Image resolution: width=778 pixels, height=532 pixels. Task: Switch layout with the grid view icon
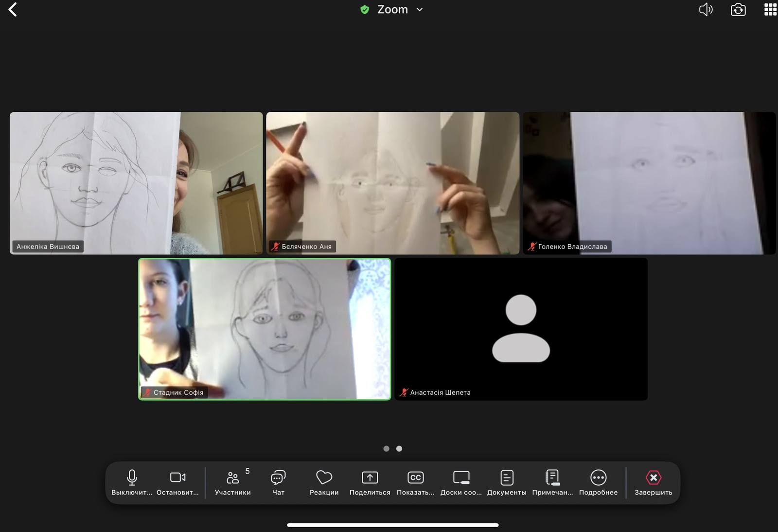[x=770, y=10]
